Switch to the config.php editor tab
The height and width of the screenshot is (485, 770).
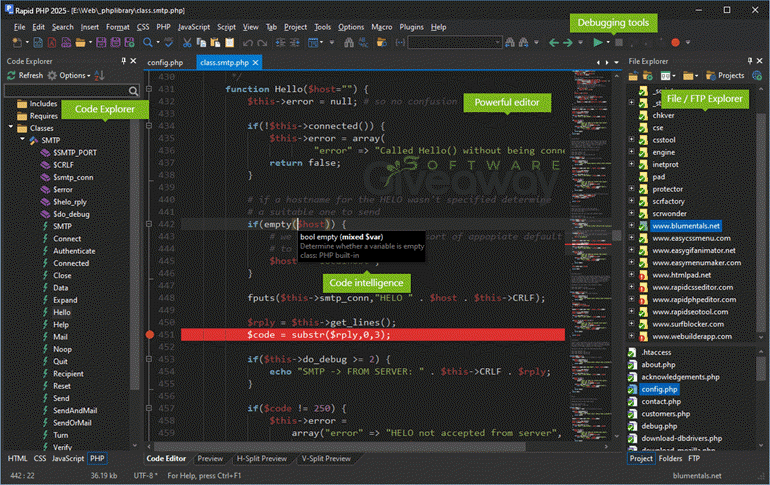coord(165,63)
